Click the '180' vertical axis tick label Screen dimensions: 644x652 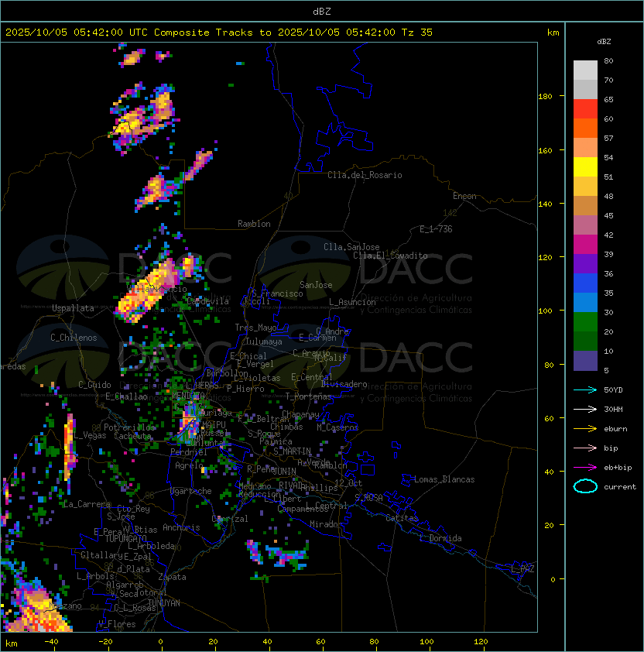(545, 97)
